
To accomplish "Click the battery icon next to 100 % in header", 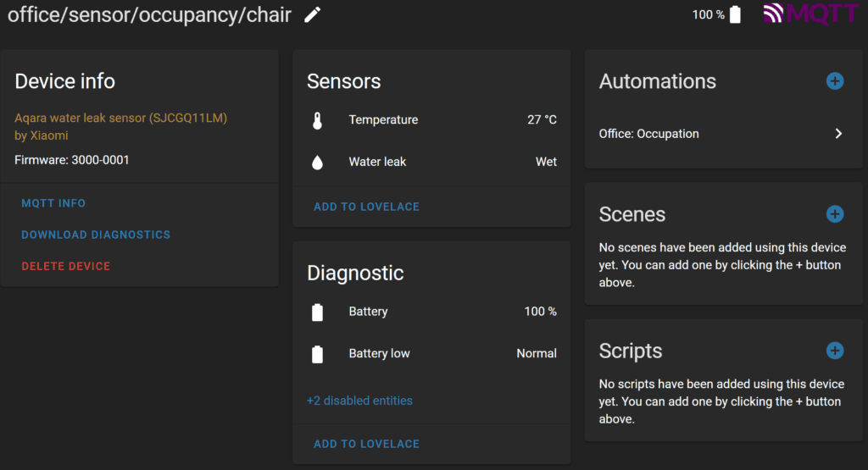I will pos(735,14).
